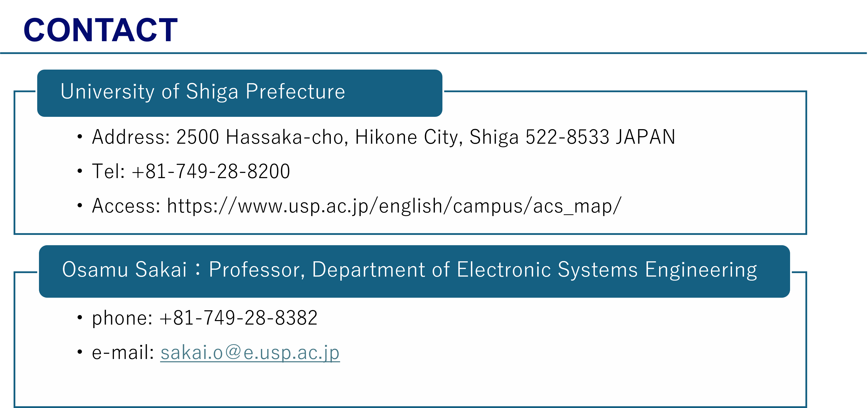The height and width of the screenshot is (408, 868).
Task: Open the sakai.o@e.usp.ac.jp email link
Action: pos(250,353)
